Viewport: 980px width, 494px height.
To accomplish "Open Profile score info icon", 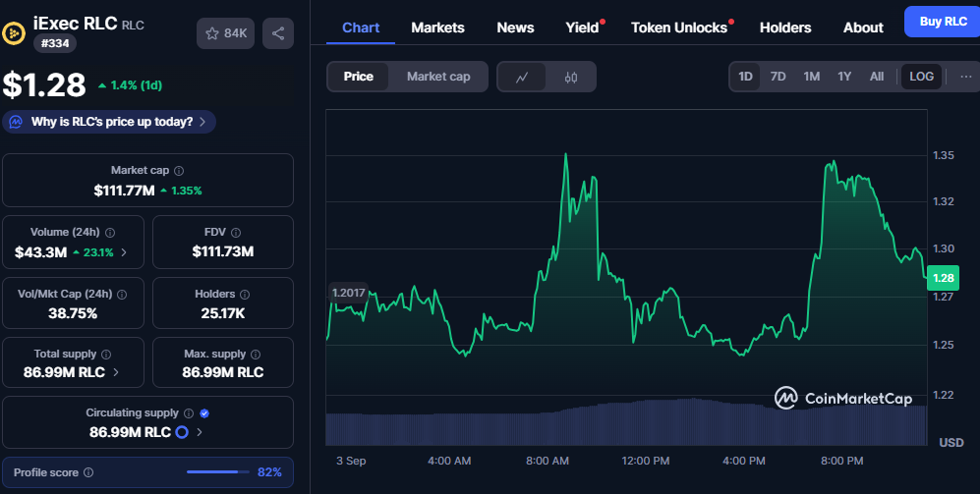I will pyautogui.click(x=88, y=472).
